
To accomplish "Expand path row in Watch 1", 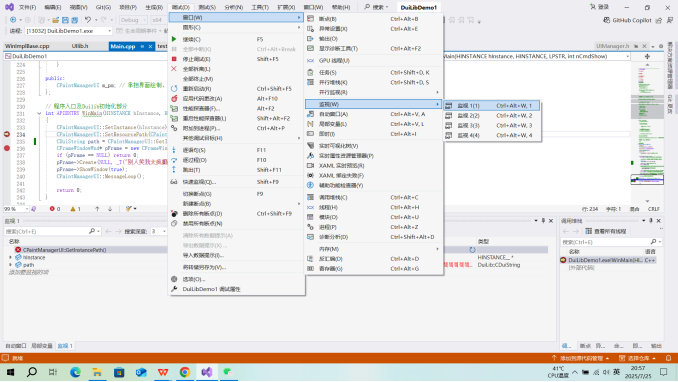I will coord(10,265).
